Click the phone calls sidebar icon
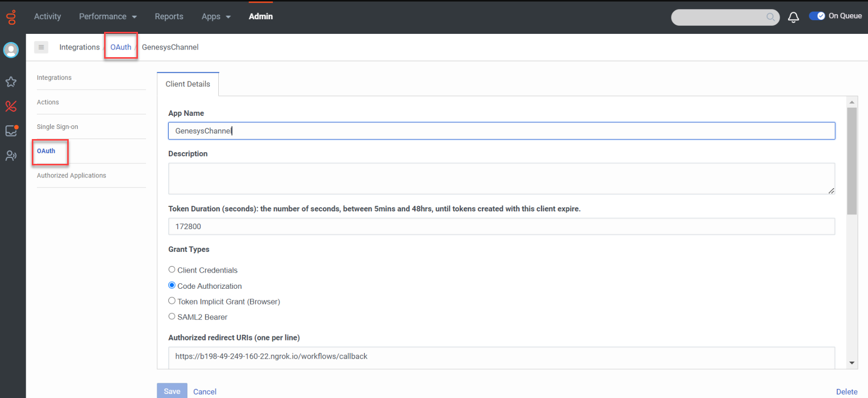Image resolution: width=868 pixels, height=398 pixels. point(11,106)
